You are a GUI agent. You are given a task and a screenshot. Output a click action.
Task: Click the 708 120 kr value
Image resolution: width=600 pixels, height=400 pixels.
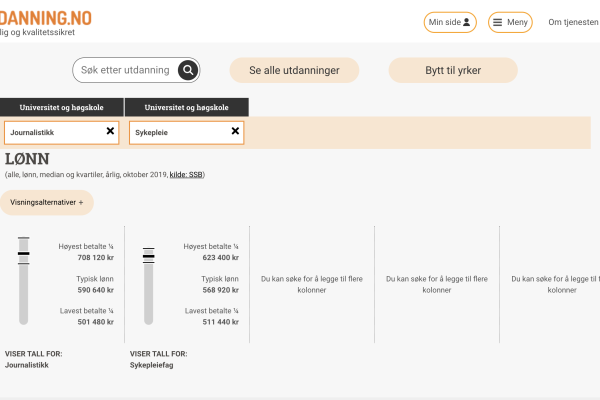click(96, 258)
